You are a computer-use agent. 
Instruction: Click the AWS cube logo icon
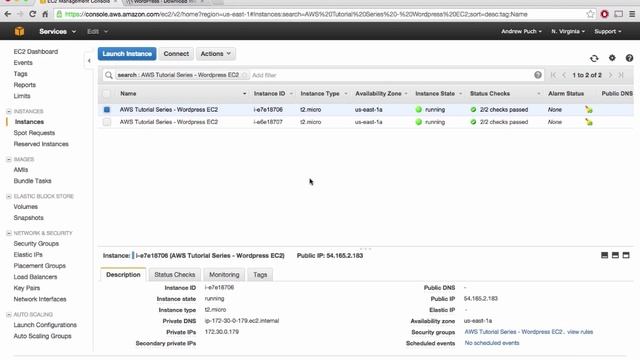[19, 31]
